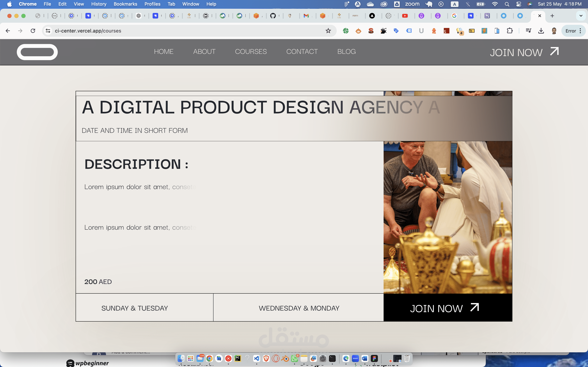Open the GitHub tab
The height and width of the screenshot is (367, 588).
(273, 16)
